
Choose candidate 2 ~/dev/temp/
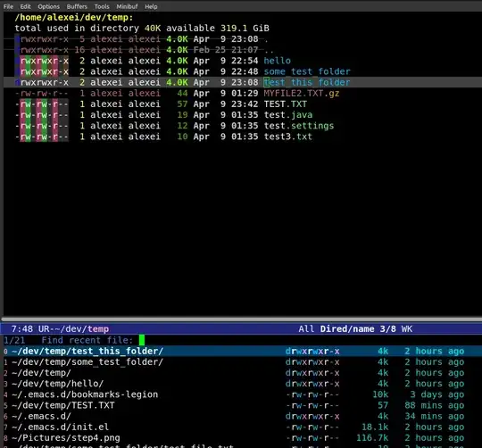(41, 373)
